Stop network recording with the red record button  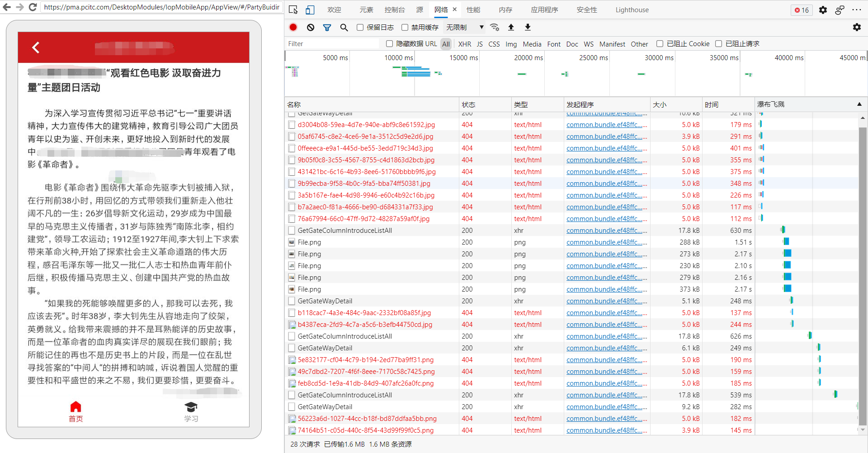click(x=292, y=27)
